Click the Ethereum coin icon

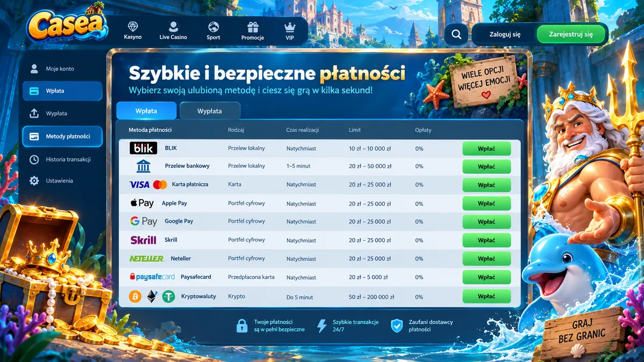click(152, 296)
